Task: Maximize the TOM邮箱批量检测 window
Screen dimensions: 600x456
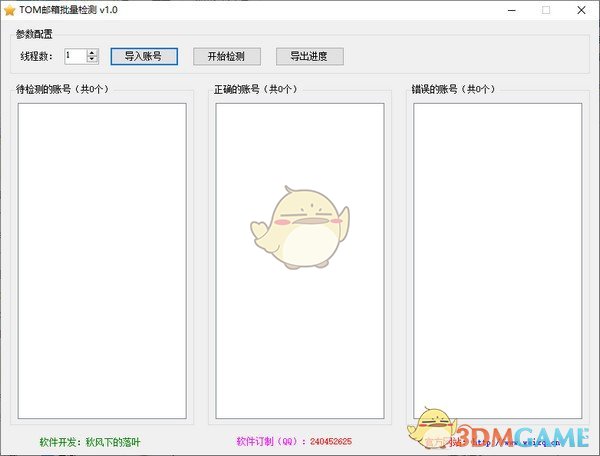Action: point(546,10)
